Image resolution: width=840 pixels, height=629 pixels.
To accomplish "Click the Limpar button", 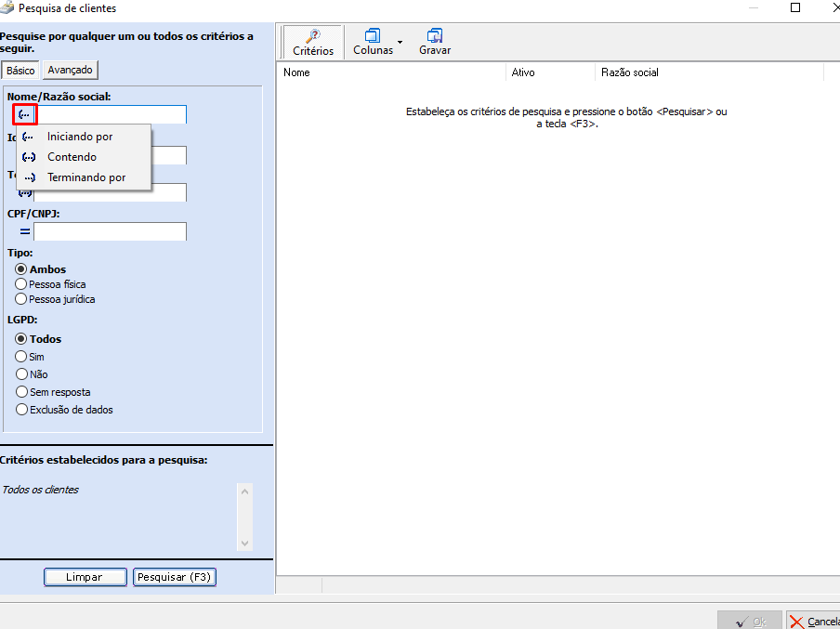I will pos(85,577).
